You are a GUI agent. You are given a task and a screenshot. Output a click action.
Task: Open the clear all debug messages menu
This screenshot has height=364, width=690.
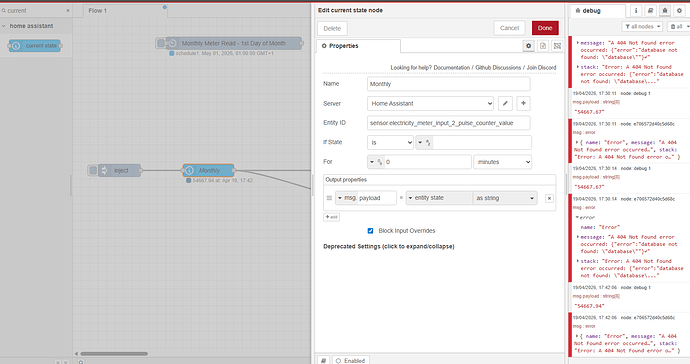click(678, 26)
